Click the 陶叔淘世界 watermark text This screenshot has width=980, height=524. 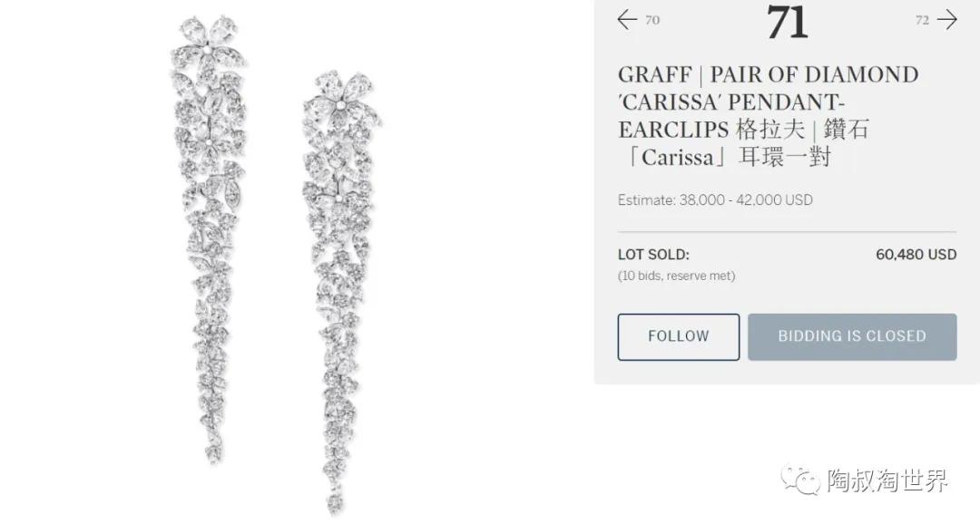887,480
